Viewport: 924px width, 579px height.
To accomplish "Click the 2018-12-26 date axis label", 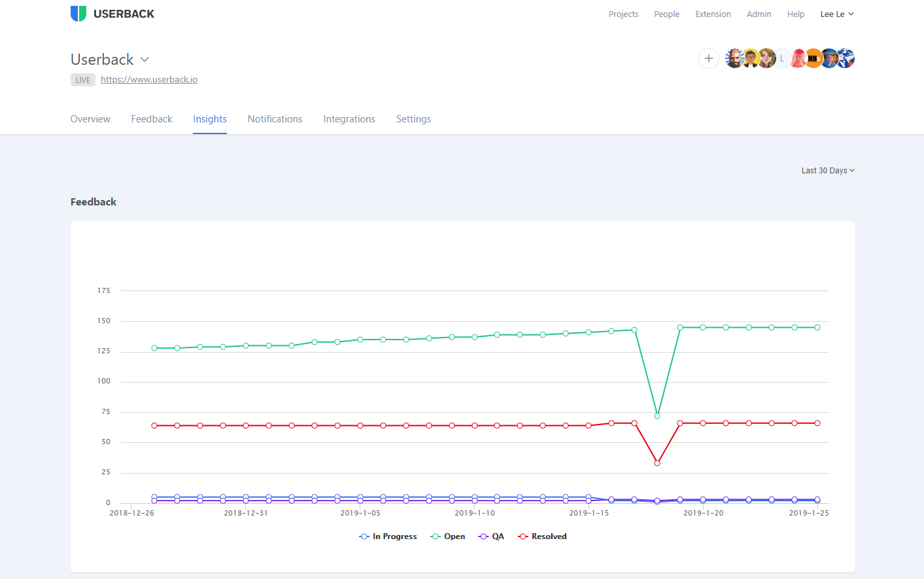I will coord(132,513).
